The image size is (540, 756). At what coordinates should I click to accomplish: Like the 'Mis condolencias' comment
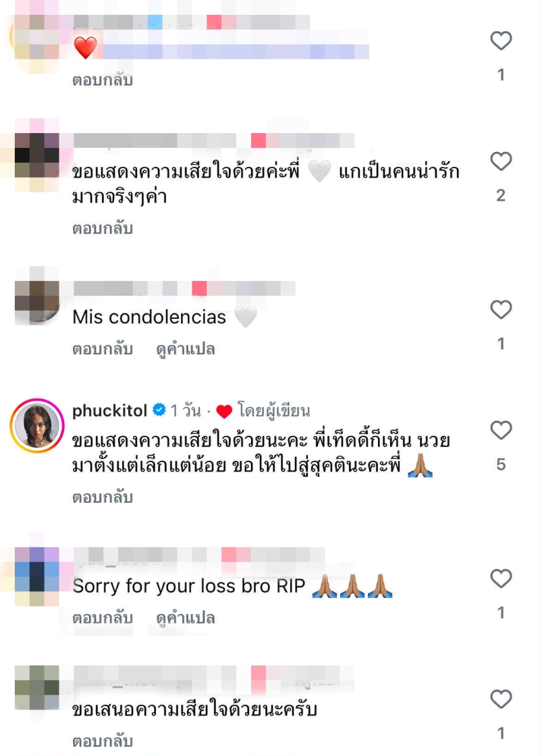pos(501,309)
